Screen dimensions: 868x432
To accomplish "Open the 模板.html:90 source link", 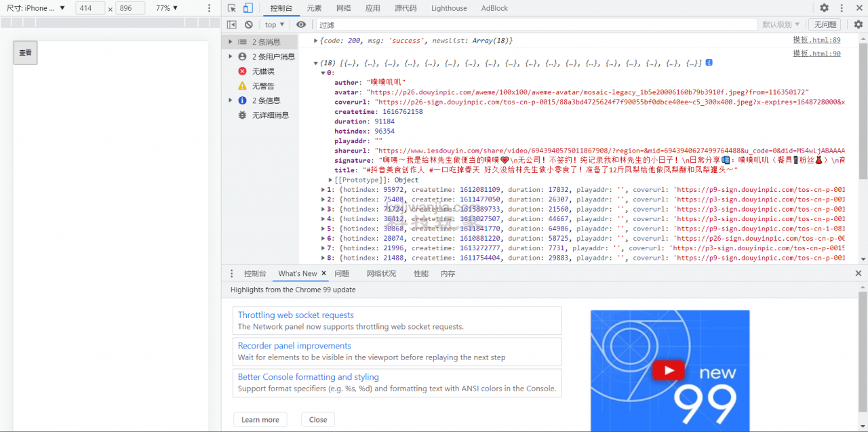I will click(x=817, y=54).
